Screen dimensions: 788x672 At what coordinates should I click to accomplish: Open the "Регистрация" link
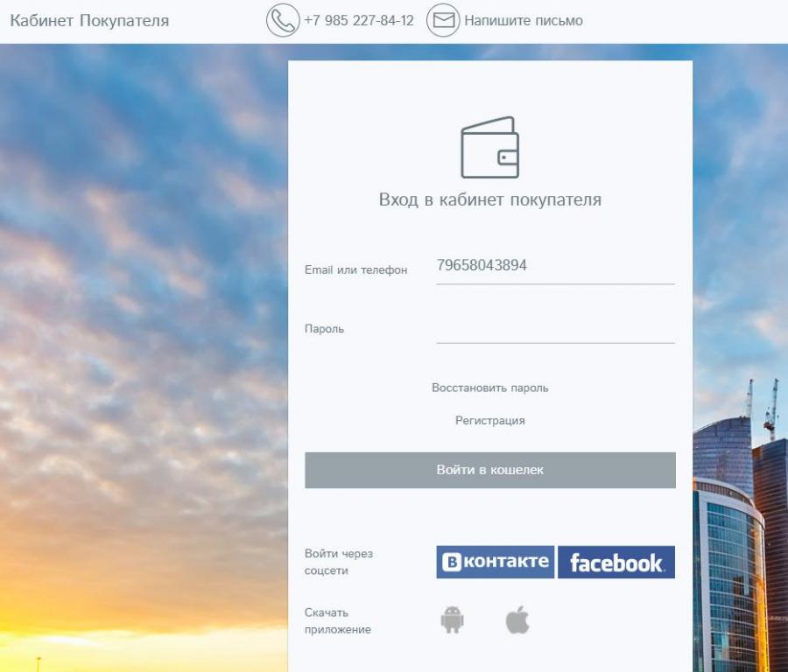coord(489,421)
